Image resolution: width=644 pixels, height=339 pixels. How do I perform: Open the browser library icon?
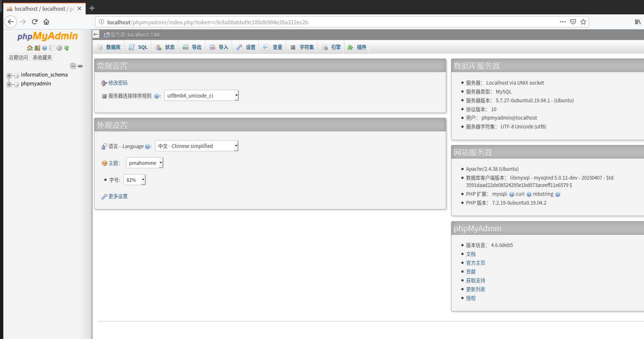click(x=638, y=22)
